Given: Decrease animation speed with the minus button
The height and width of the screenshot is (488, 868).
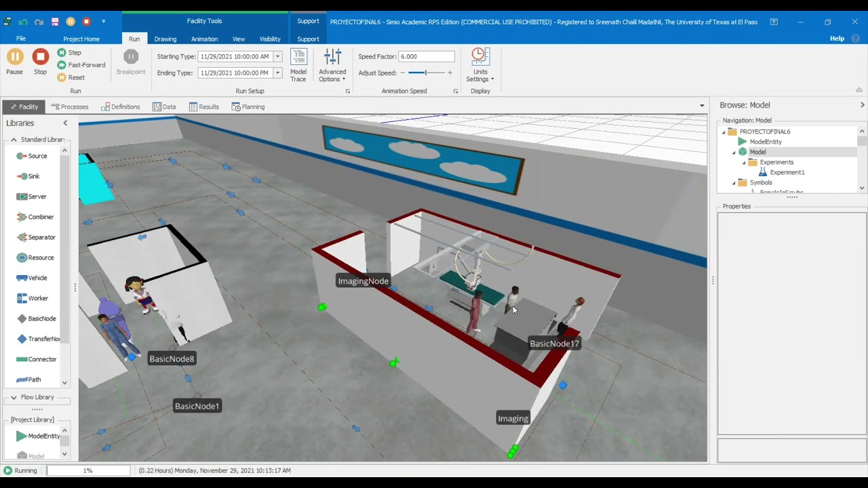Looking at the screenshot, I should pyautogui.click(x=402, y=73).
